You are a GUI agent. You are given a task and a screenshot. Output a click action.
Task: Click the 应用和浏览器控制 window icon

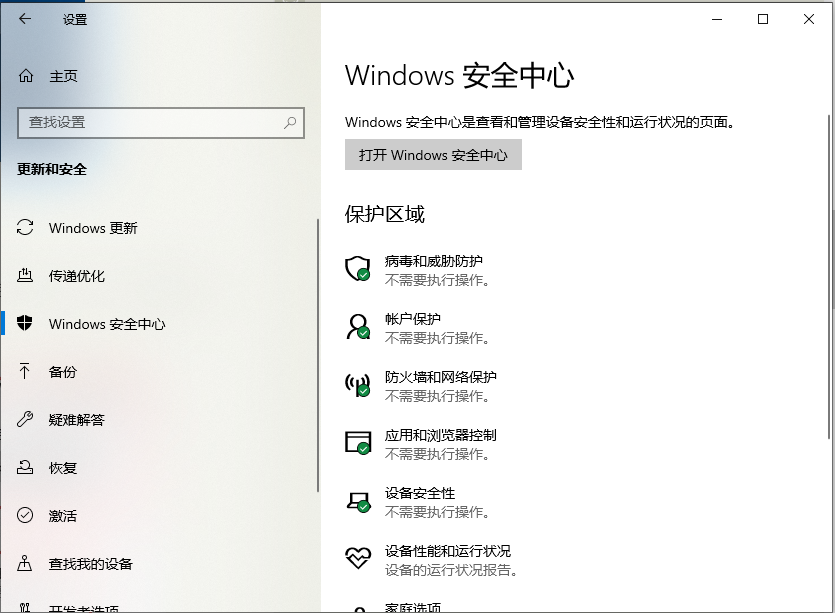(358, 443)
